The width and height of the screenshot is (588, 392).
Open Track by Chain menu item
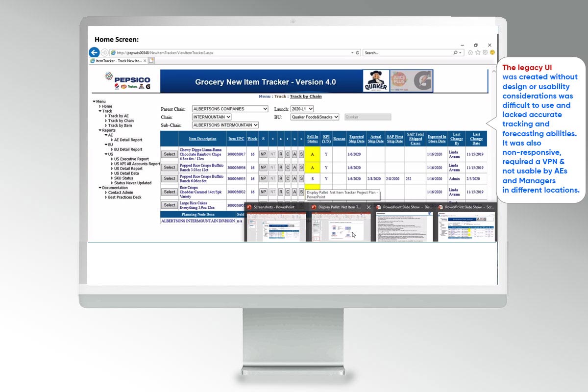121,121
